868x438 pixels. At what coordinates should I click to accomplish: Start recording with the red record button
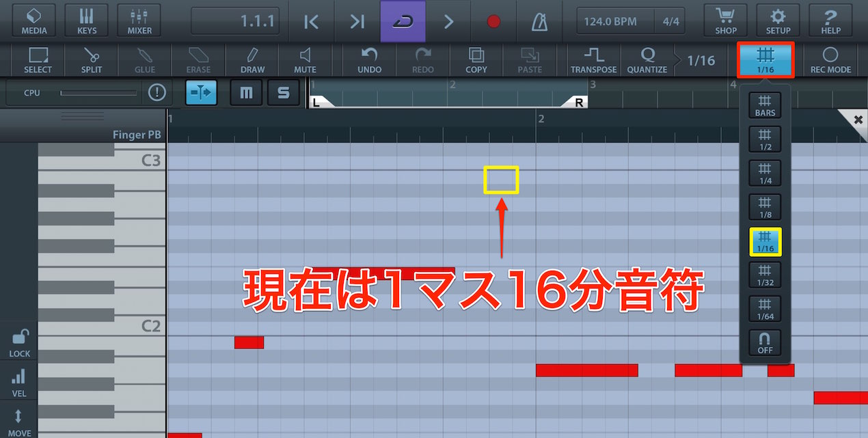click(x=493, y=21)
